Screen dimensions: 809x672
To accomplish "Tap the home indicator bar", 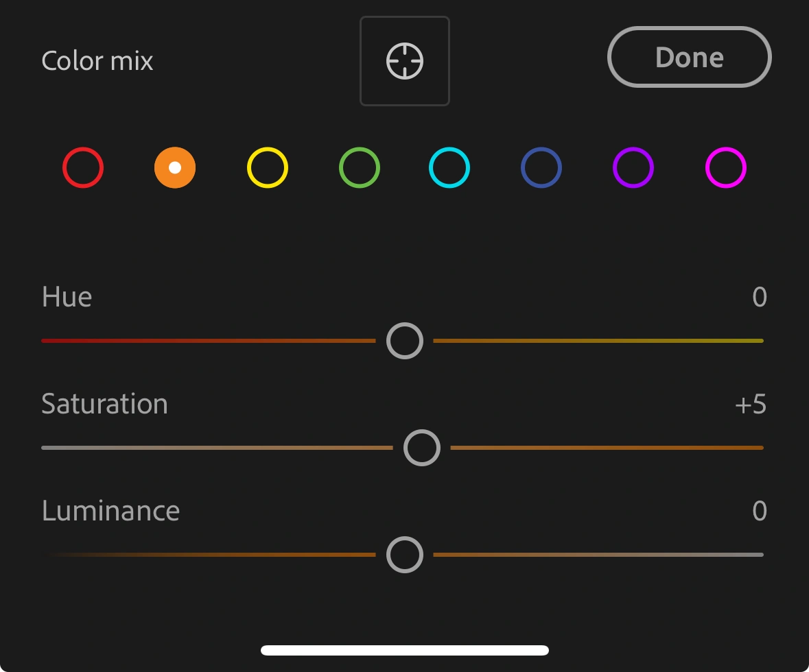I will click(405, 650).
